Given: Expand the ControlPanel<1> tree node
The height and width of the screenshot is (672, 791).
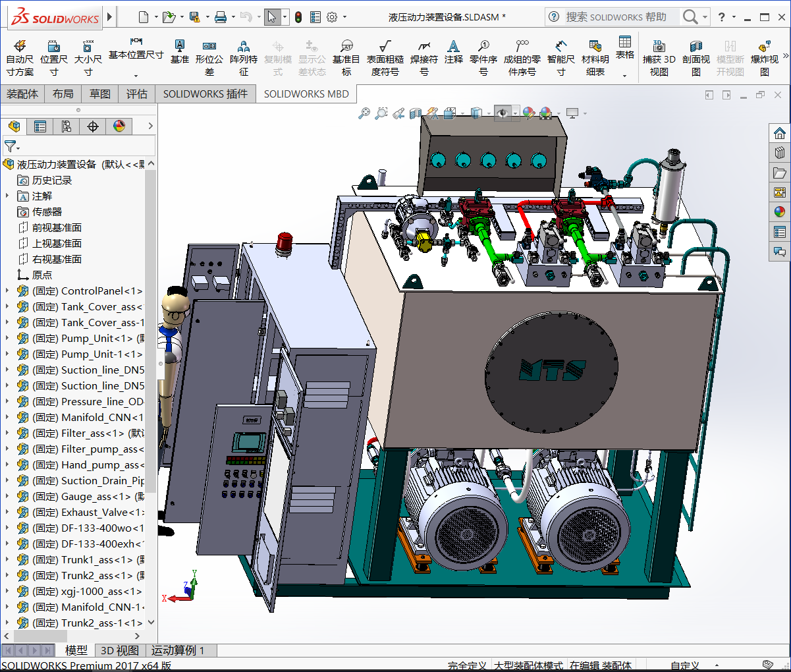Looking at the screenshot, I should point(7,291).
